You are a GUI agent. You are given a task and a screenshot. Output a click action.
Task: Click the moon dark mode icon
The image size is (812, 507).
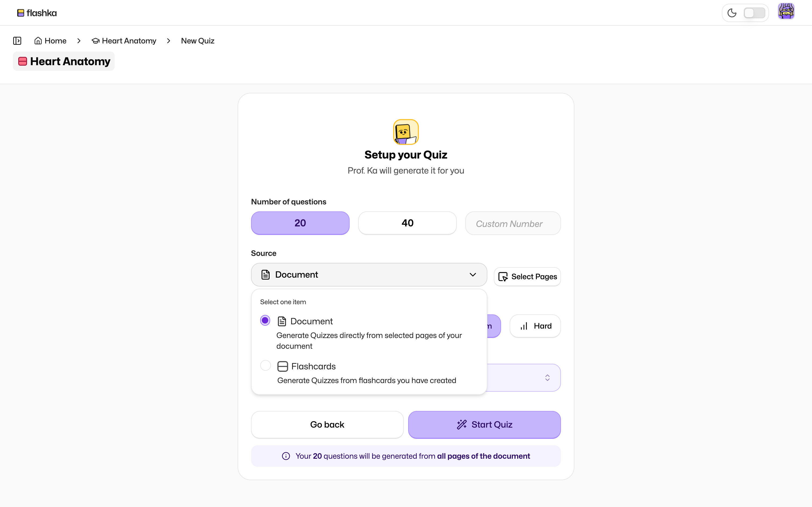click(731, 13)
